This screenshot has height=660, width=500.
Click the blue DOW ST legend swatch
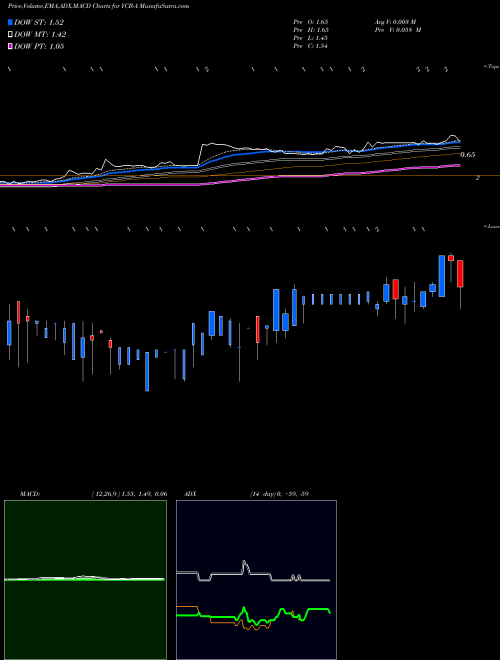(x=10, y=22)
